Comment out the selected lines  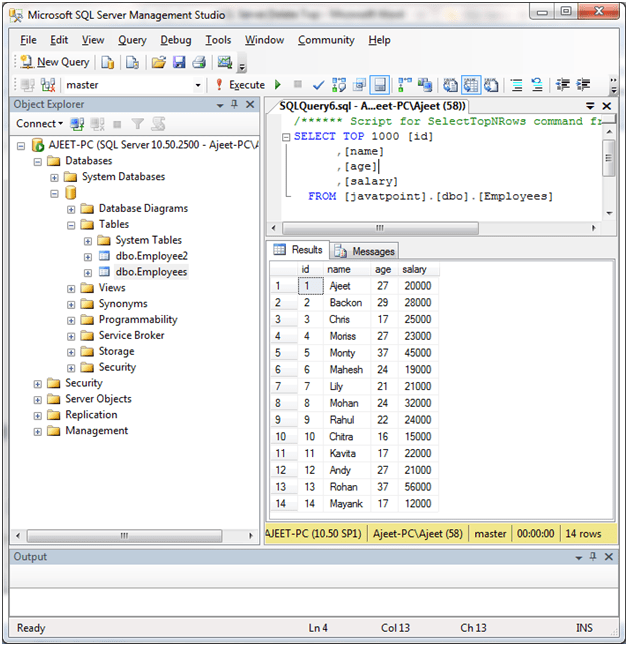[x=516, y=85]
